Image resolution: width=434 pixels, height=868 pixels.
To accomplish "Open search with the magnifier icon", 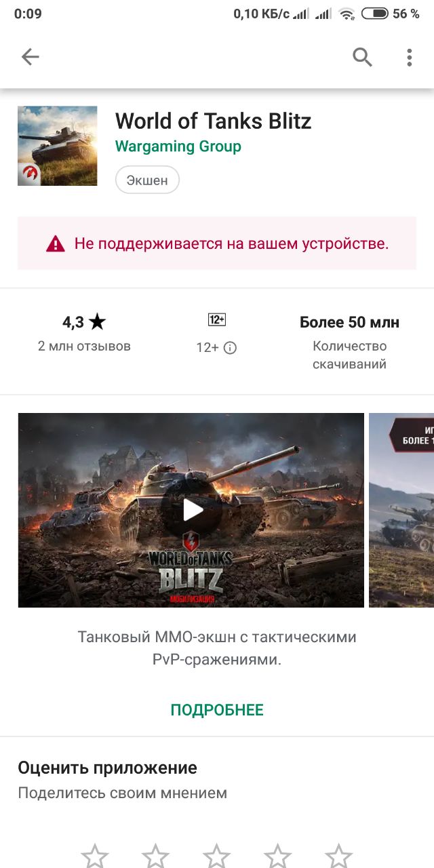I will pyautogui.click(x=363, y=58).
